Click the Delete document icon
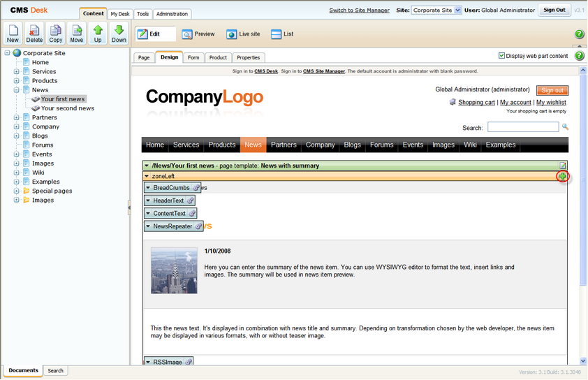Screen dimensions: 588x380 (x=34, y=33)
